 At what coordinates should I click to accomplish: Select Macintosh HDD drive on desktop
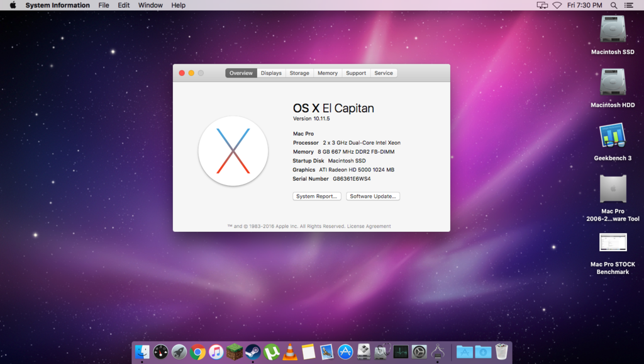613,82
